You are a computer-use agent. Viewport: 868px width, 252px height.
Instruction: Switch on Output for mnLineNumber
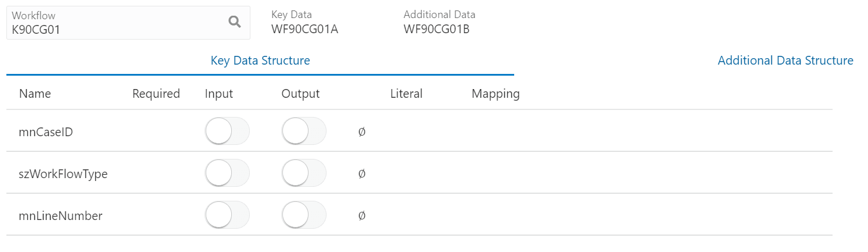click(x=304, y=215)
